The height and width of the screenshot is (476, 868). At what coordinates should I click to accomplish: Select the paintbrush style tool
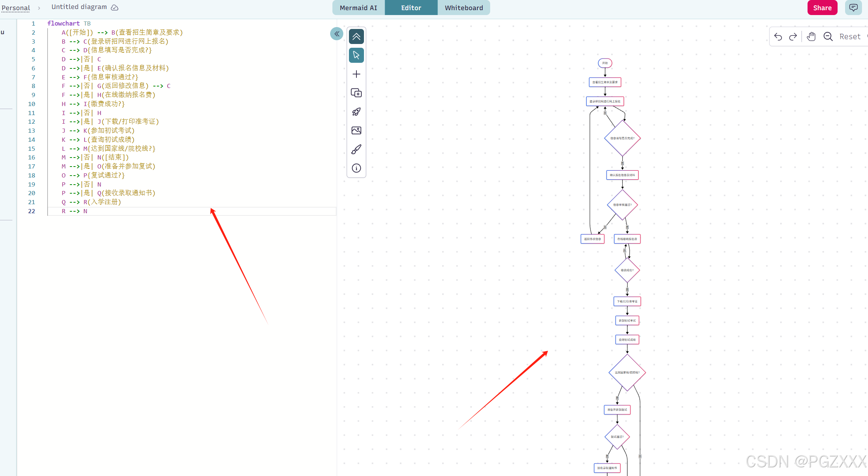point(356,149)
